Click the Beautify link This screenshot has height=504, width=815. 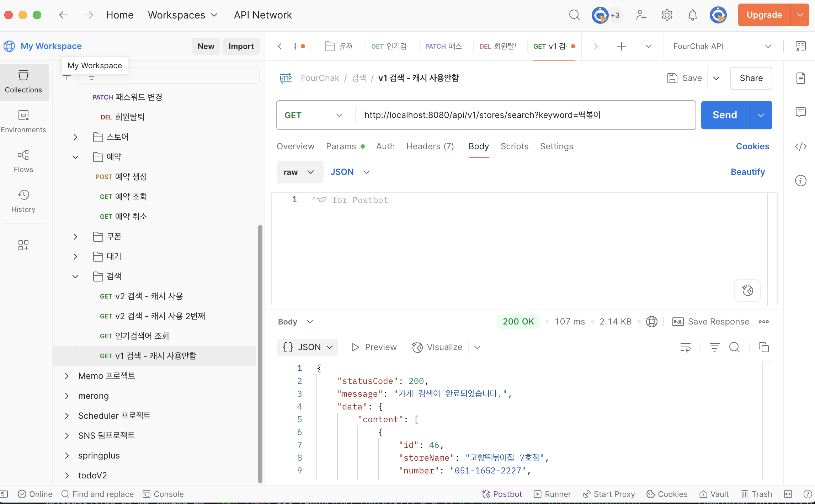click(x=747, y=172)
